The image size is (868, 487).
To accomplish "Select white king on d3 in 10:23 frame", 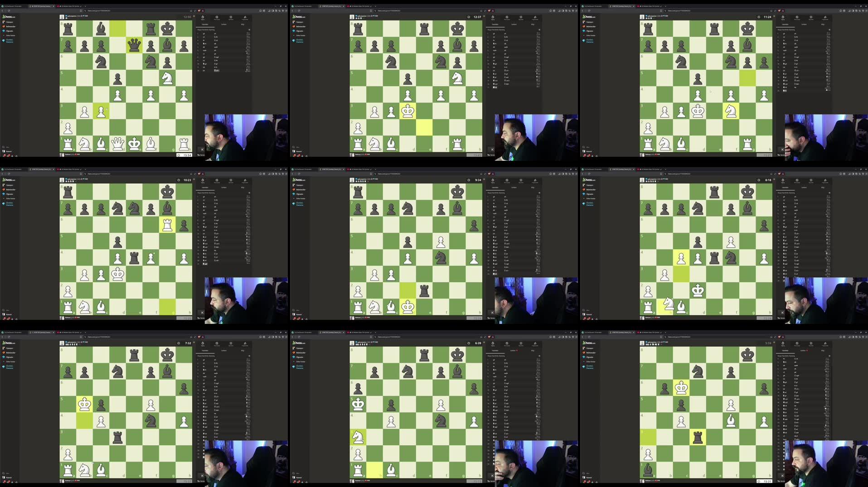I will click(x=117, y=274).
